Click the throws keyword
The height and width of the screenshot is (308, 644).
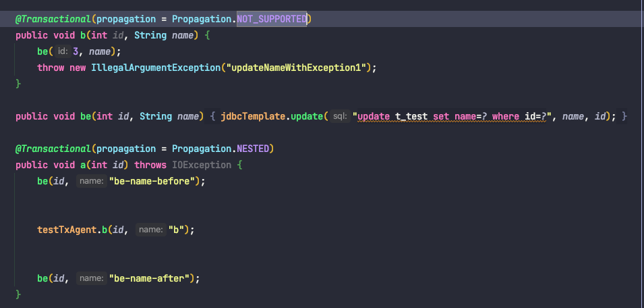click(x=150, y=165)
